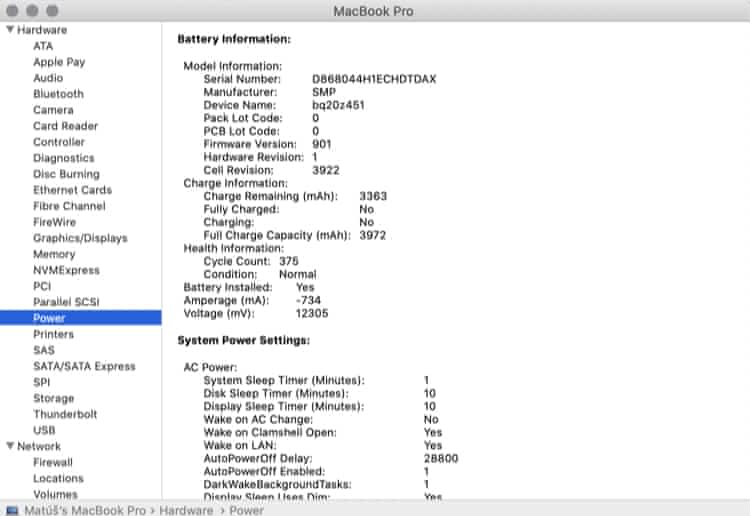Screen dimensions: 750x516
Task: Collapse the Network disclosure triangle
Action: tap(10, 446)
